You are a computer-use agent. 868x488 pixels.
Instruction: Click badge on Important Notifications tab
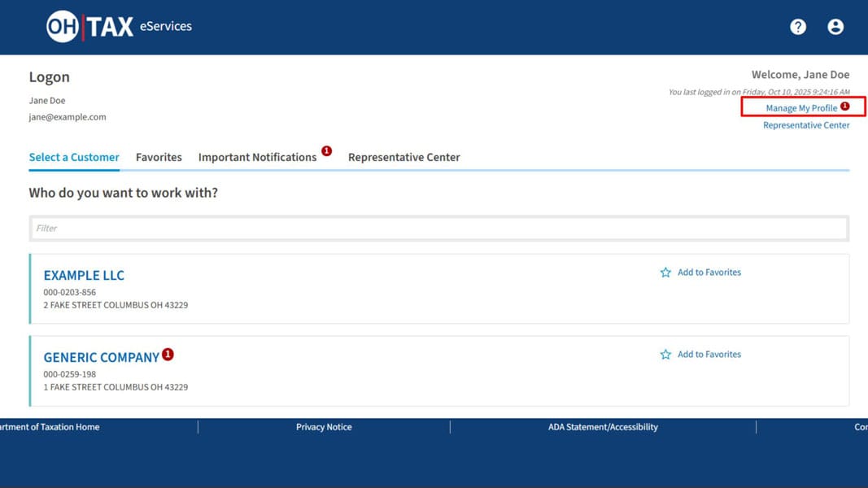coord(326,150)
